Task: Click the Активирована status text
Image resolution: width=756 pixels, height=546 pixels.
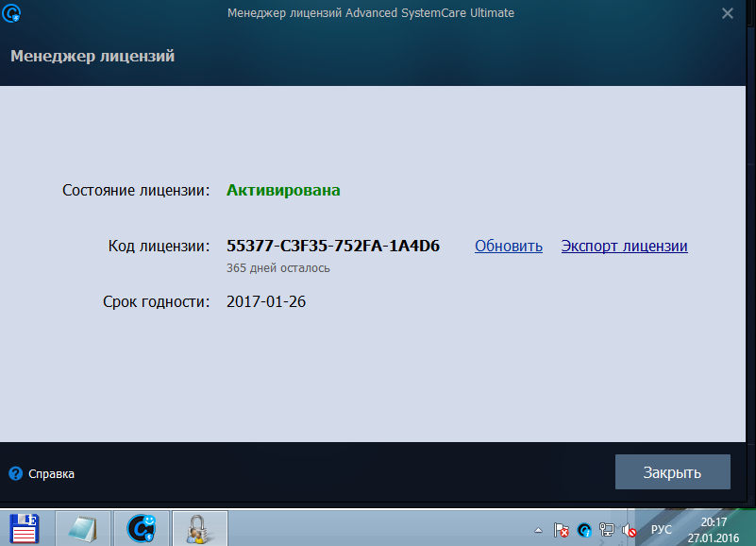Action: point(282,189)
